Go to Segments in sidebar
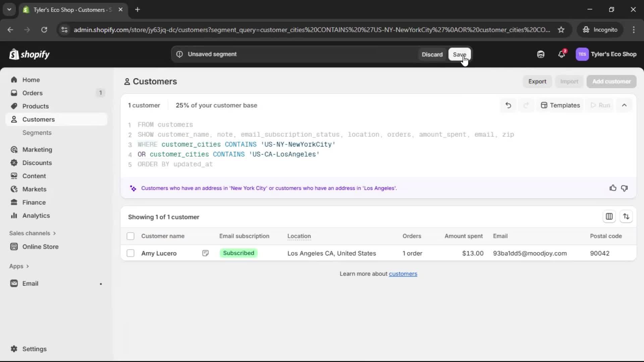 (37, 133)
